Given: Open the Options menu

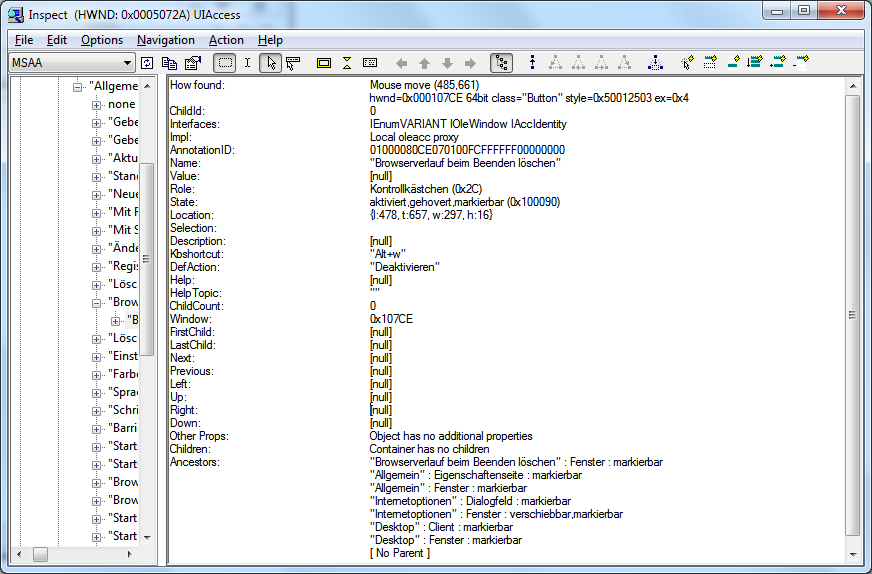Looking at the screenshot, I should pyautogui.click(x=102, y=40).
